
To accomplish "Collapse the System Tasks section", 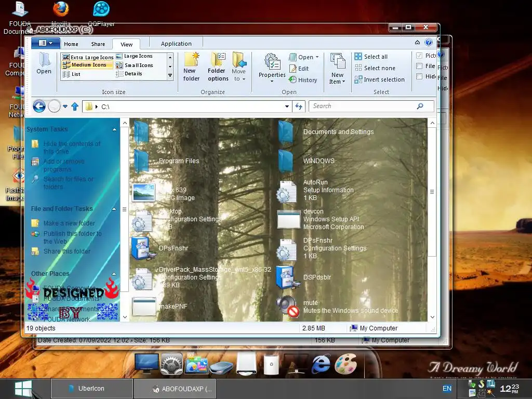I will click(x=115, y=129).
